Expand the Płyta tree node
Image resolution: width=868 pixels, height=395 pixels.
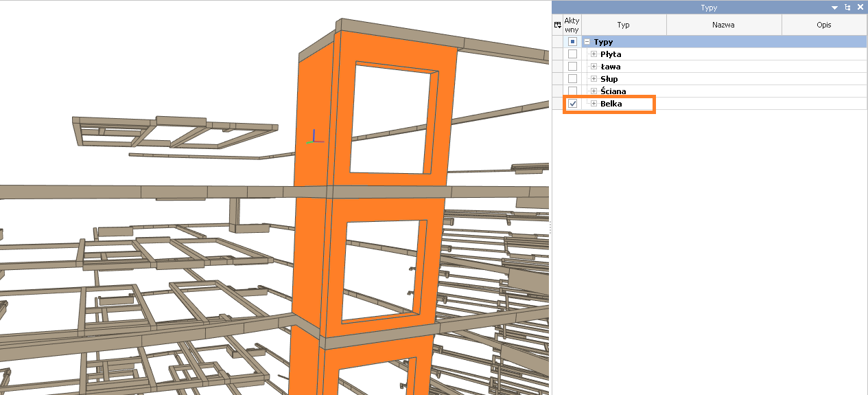pos(594,54)
